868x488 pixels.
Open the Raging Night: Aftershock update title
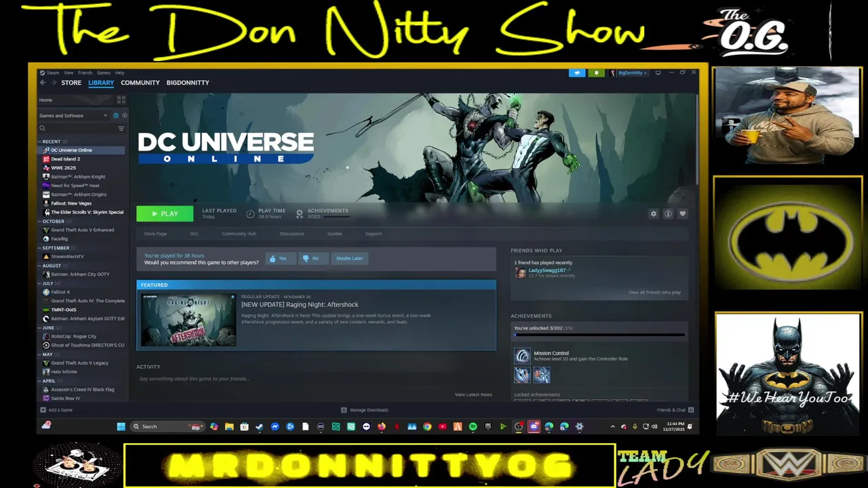coord(300,304)
